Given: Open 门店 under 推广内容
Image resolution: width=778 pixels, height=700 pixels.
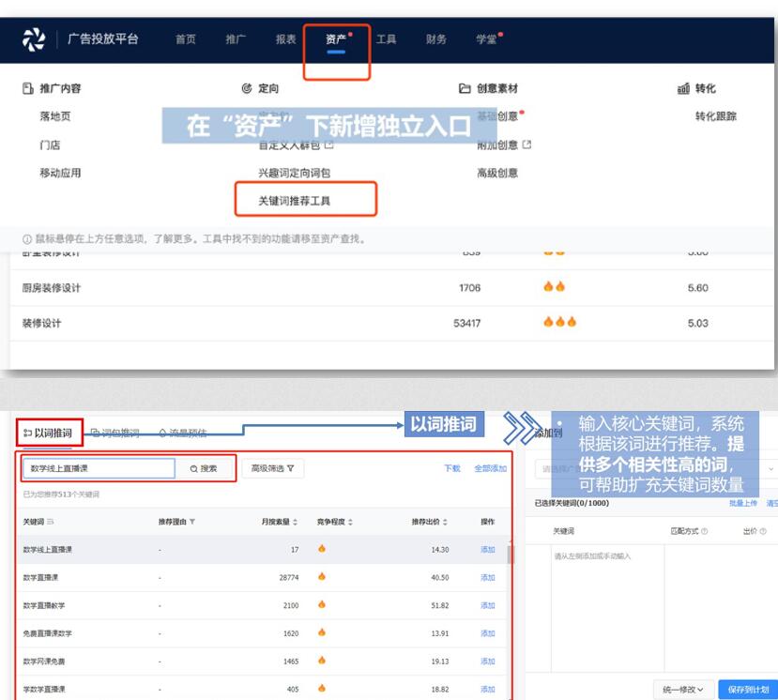Looking at the screenshot, I should (x=50, y=145).
